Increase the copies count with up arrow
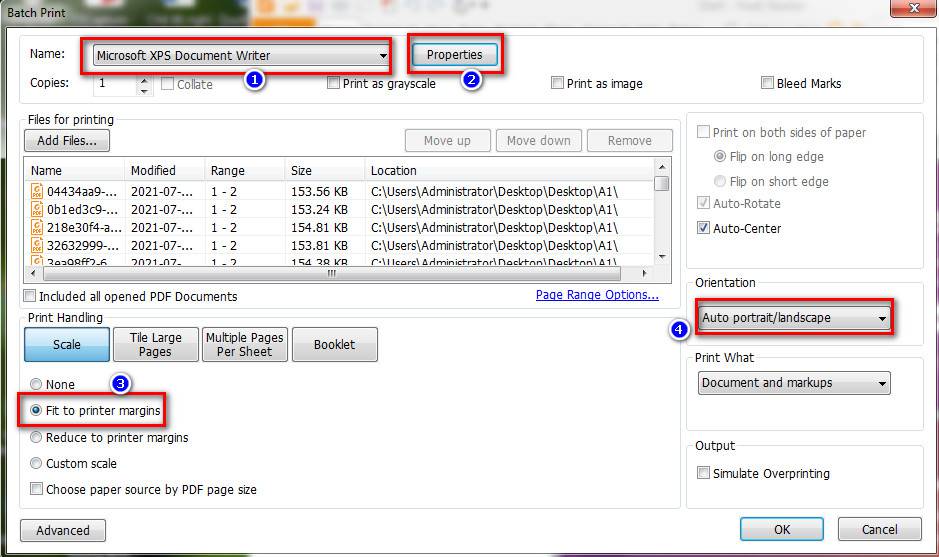 point(144,80)
